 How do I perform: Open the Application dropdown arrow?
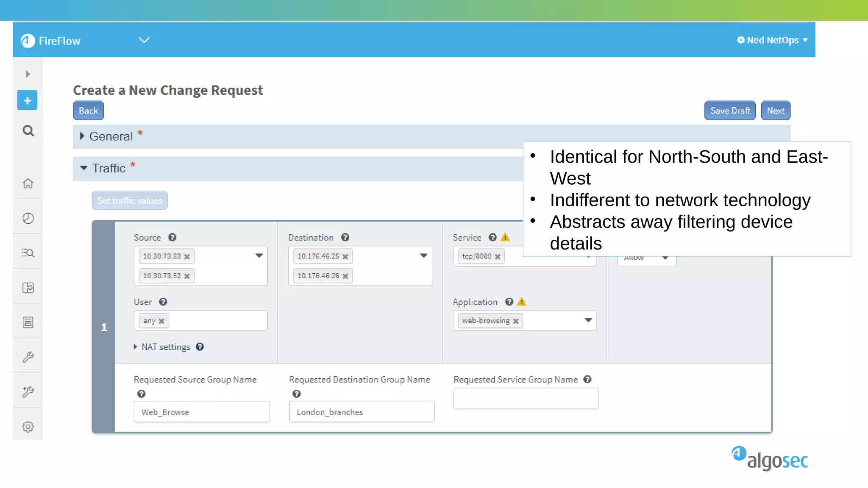[588, 320]
